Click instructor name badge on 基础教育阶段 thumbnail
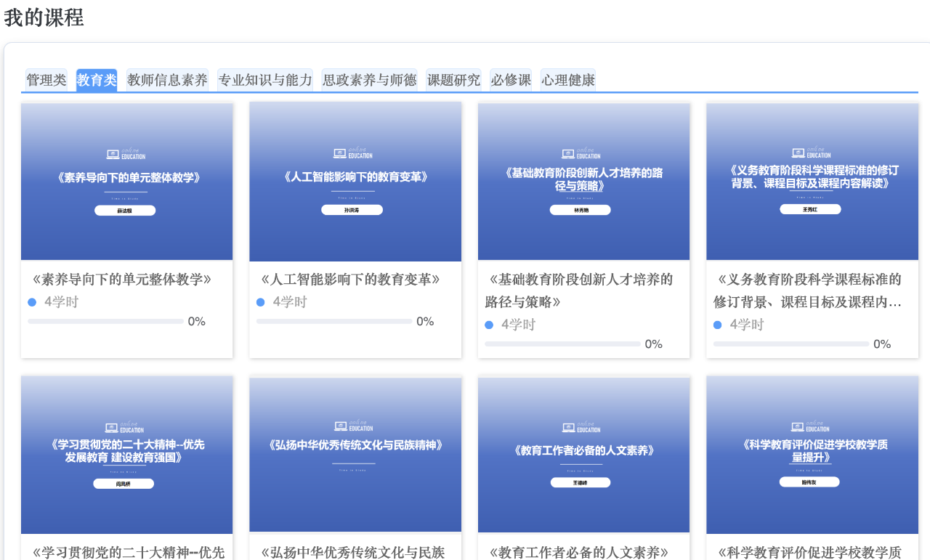Screen dimensions: 930x560 pos(580,210)
